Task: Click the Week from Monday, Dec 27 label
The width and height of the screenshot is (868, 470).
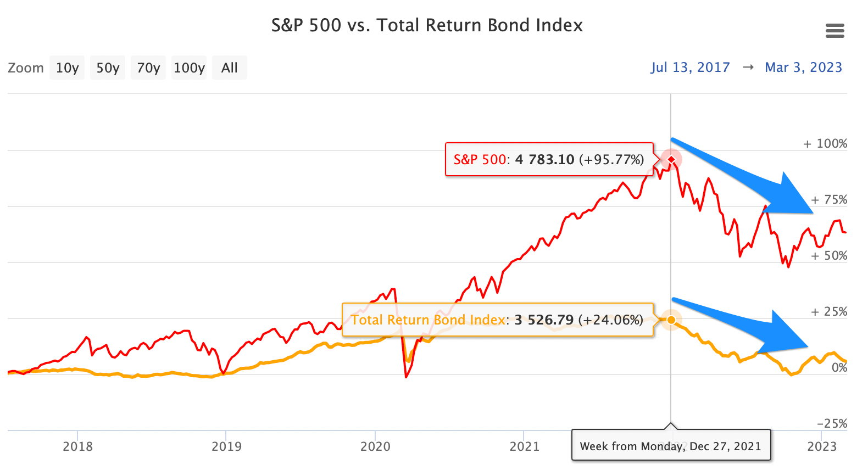Action: pyautogui.click(x=670, y=446)
